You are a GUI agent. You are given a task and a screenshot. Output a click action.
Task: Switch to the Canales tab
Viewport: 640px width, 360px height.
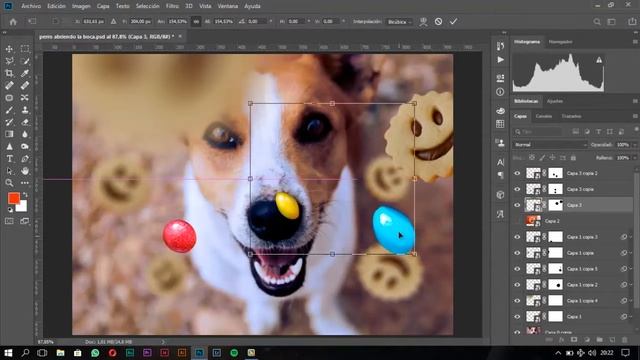pos(544,116)
